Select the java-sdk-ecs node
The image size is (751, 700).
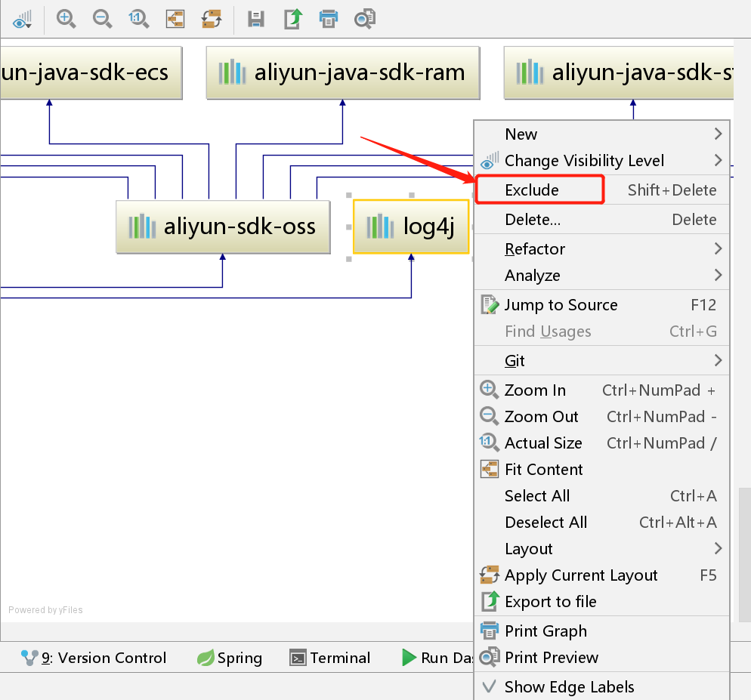coord(91,72)
